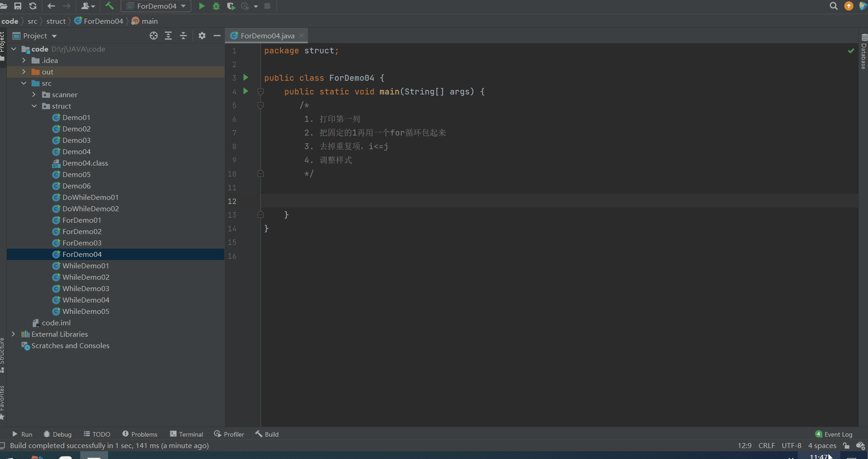Viewport: 868px width, 459px height.
Task: Toggle the read-only lock in status bar
Action: [846, 446]
